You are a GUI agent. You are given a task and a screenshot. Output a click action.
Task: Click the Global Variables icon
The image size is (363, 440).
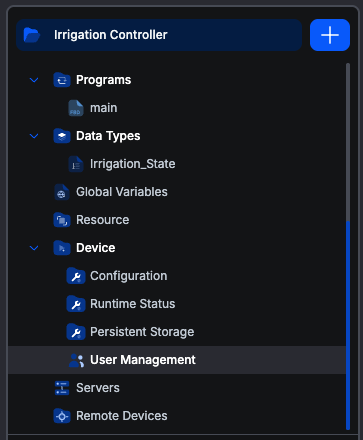tap(62, 192)
